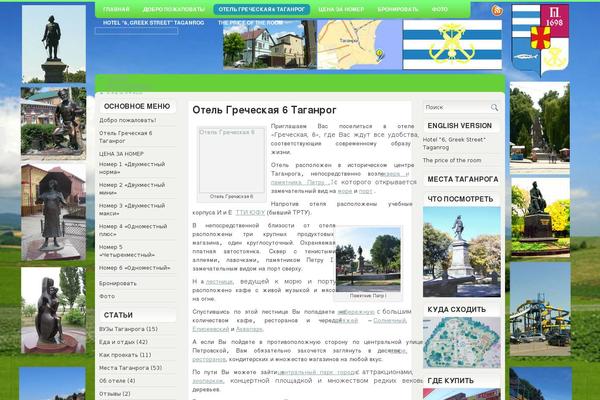The width and height of the screenshot is (600, 400).
Task: Click the лестницы link in the article
Action: [219, 282]
